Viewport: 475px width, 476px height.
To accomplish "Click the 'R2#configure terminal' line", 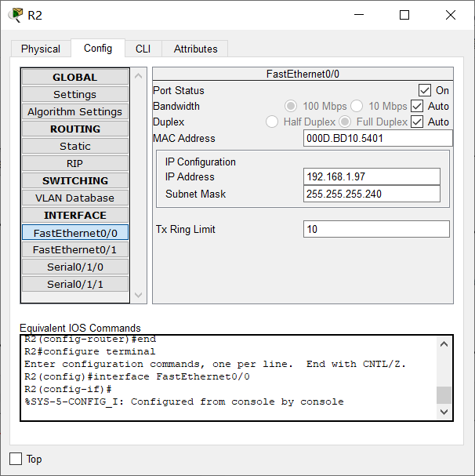I will point(90,351).
